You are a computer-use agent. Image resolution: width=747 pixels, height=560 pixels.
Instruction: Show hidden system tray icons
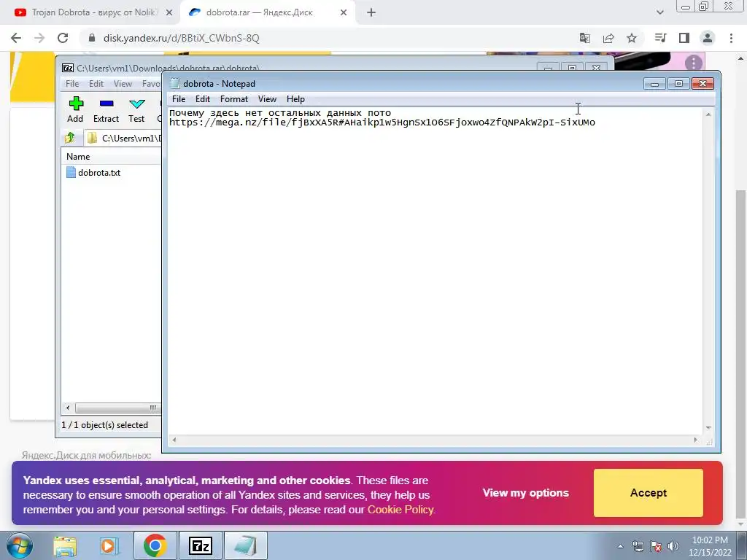point(620,546)
